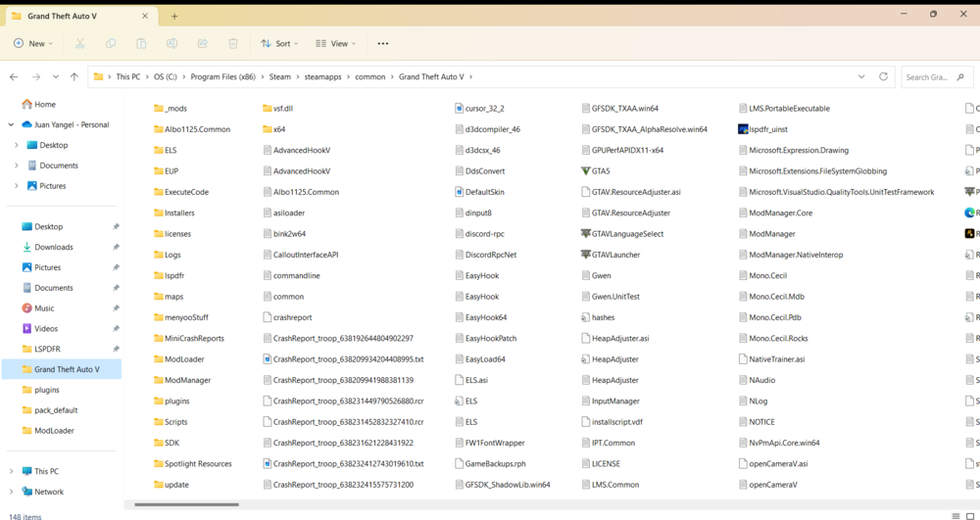Viewport: 980px width, 520px height.
Task: Select the update folder
Action: click(171, 485)
